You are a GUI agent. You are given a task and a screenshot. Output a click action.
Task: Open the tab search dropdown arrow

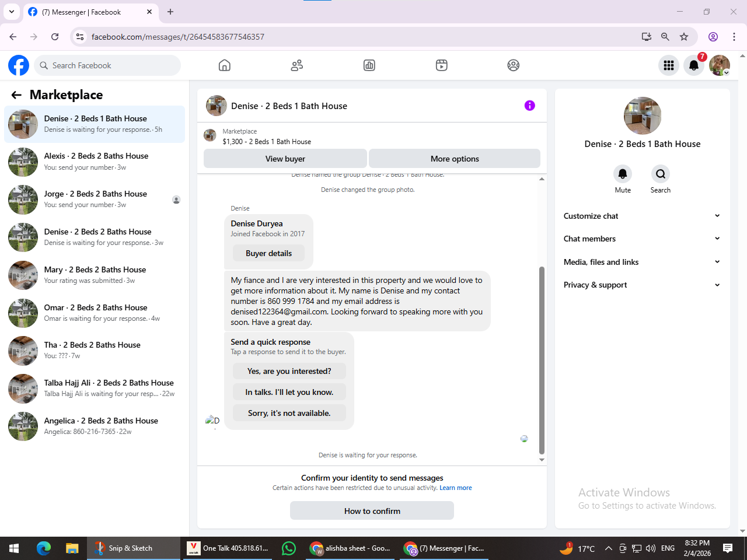[12, 12]
